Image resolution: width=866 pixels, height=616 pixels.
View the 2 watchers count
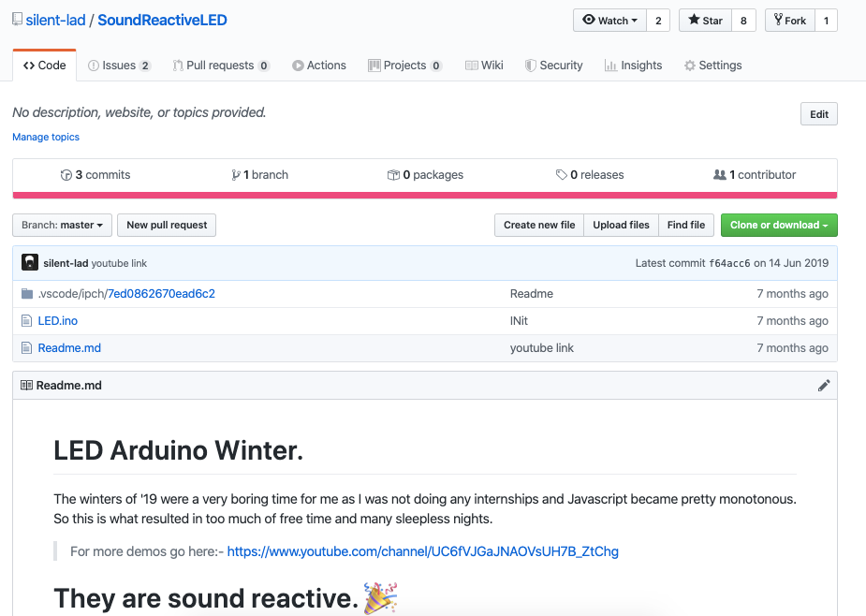tap(658, 21)
